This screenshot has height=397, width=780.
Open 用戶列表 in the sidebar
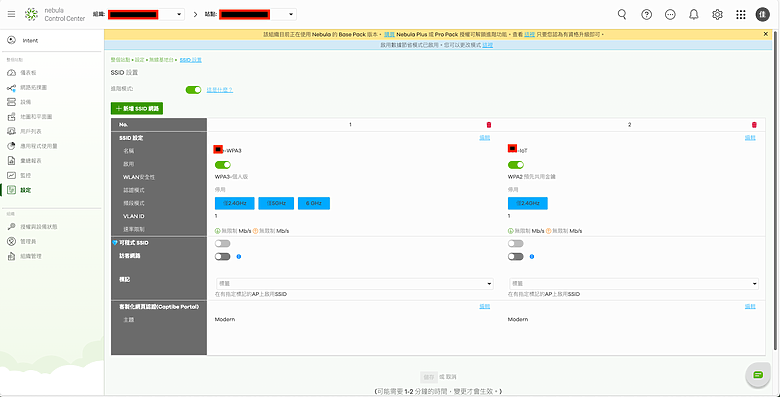coord(31,131)
